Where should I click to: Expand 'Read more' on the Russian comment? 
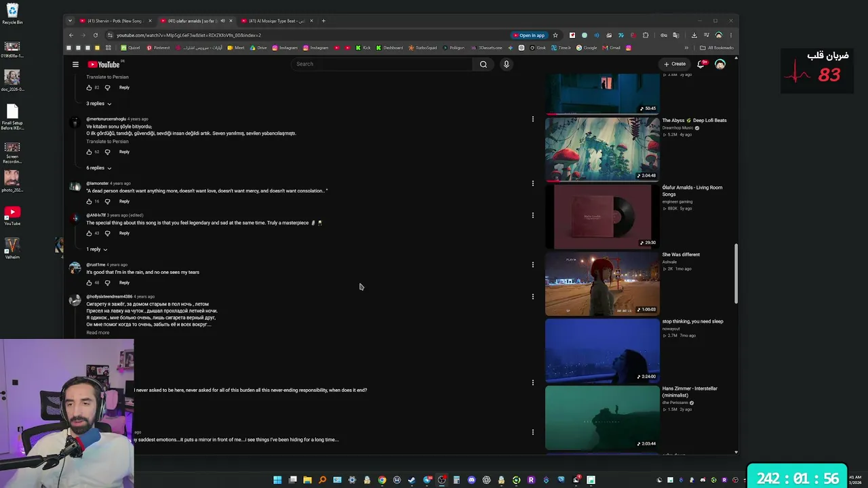[98, 333]
